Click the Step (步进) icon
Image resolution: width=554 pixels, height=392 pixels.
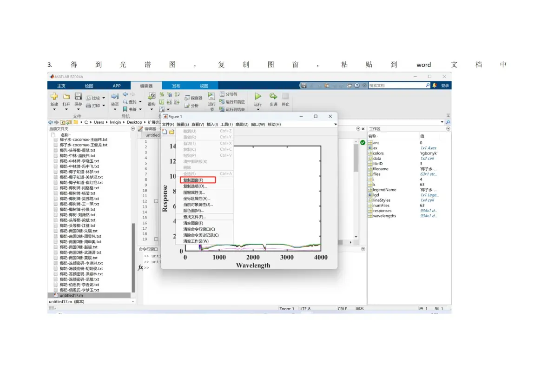273,96
